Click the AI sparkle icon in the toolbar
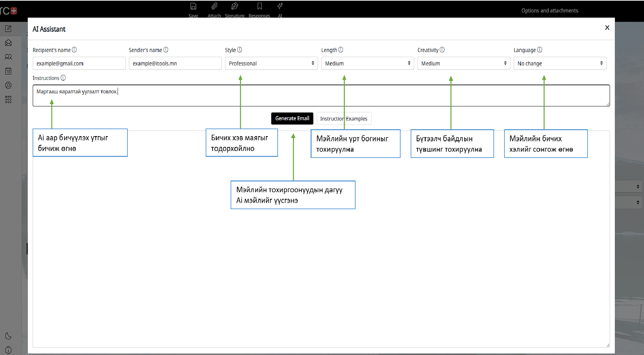This screenshot has height=355, width=644. pos(280,6)
